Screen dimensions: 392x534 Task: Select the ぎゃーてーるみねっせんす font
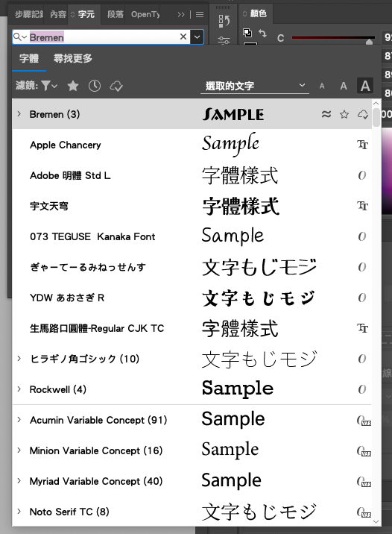pyautogui.click(x=192, y=267)
